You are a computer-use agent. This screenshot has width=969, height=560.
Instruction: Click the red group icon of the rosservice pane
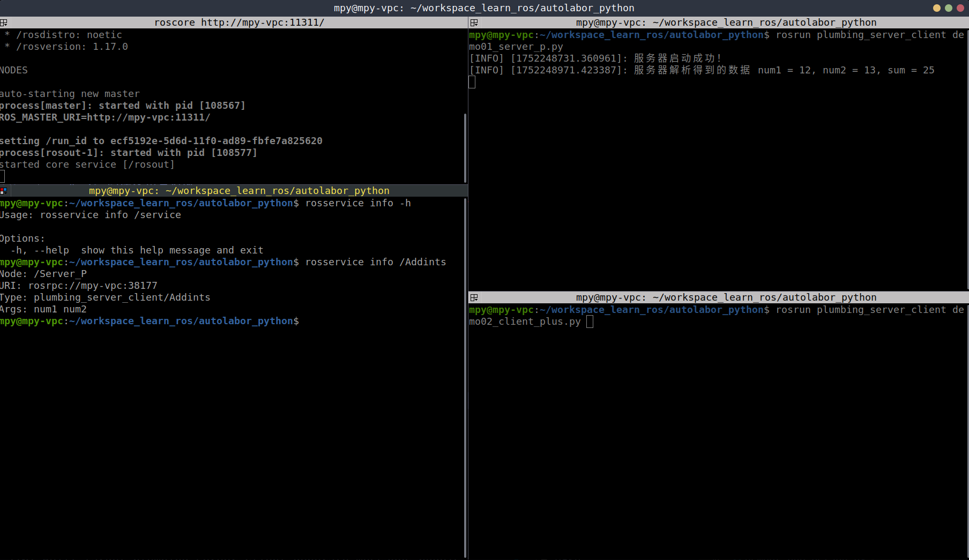(4, 191)
